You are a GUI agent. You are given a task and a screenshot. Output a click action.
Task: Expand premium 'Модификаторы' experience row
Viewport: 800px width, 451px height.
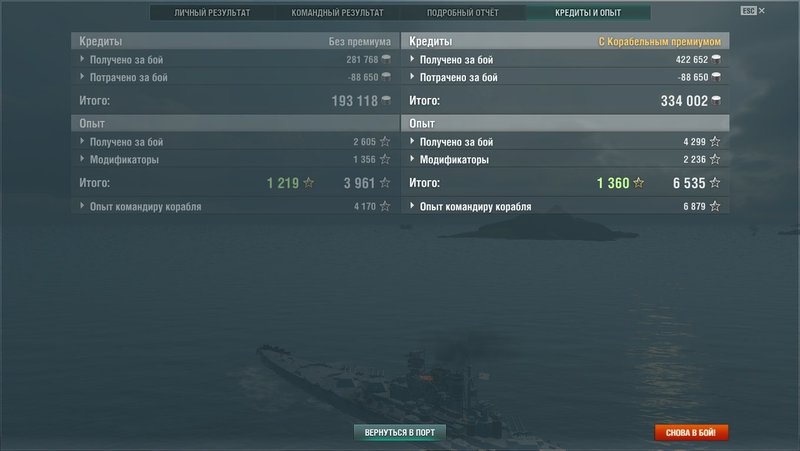[565, 160]
